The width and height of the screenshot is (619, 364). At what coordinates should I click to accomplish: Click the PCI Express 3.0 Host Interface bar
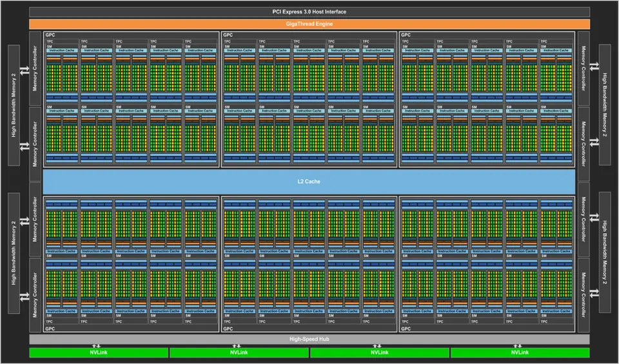pos(309,12)
